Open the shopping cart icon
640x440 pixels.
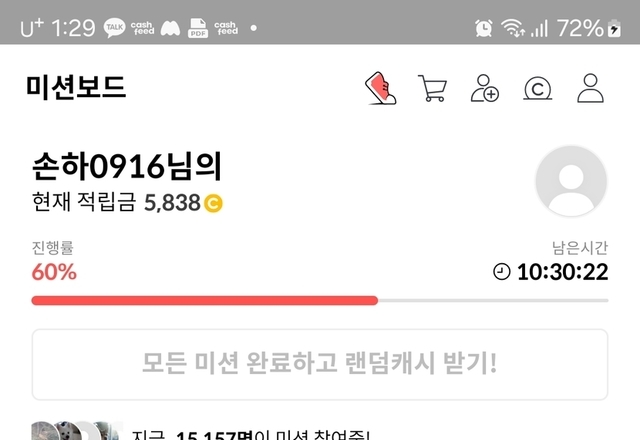pos(433,88)
